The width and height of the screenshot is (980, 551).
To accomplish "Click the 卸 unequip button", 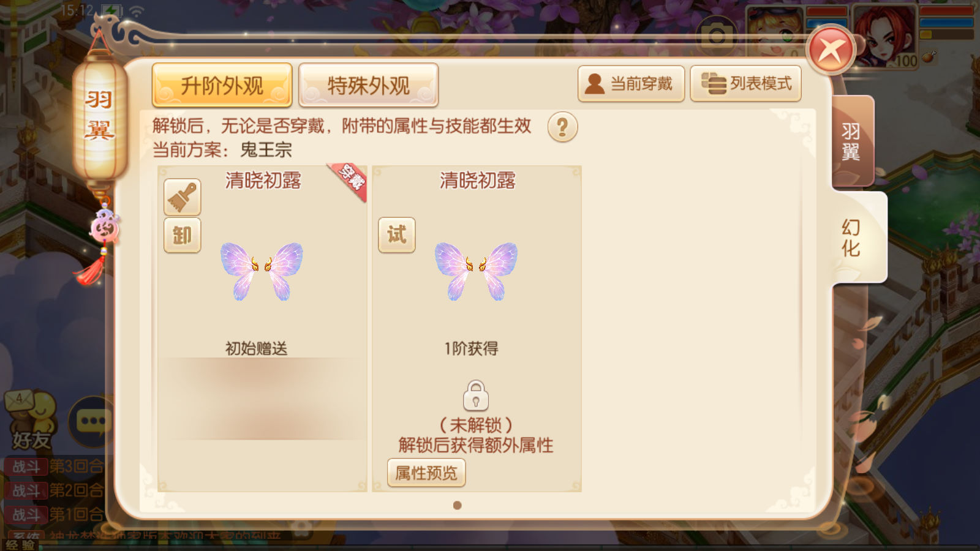I will [x=183, y=235].
